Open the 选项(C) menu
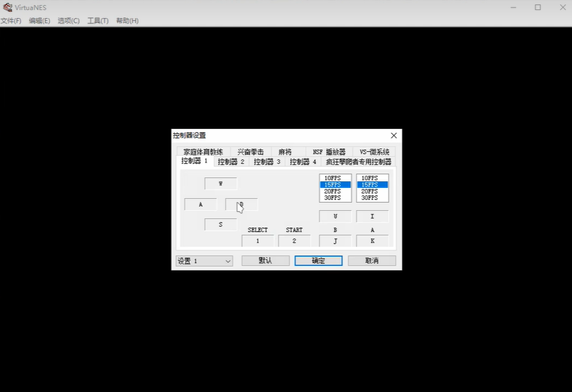This screenshot has height=392, width=572. click(x=68, y=21)
